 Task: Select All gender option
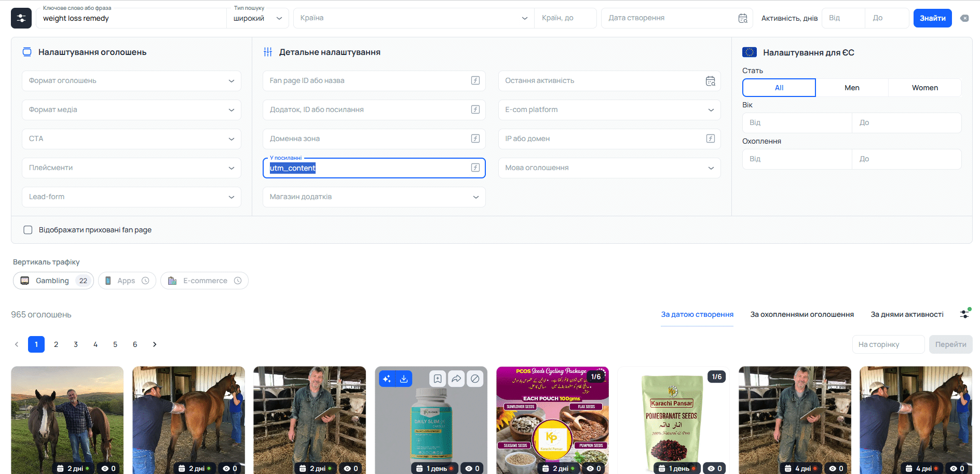(x=779, y=88)
